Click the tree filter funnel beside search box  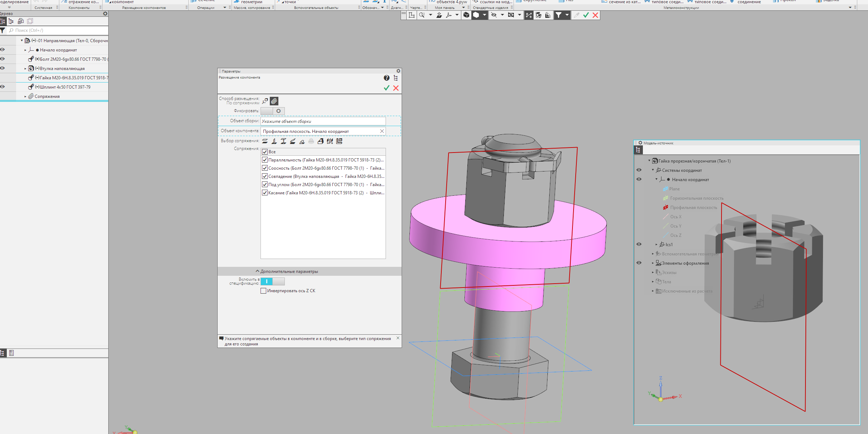click(3, 30)
